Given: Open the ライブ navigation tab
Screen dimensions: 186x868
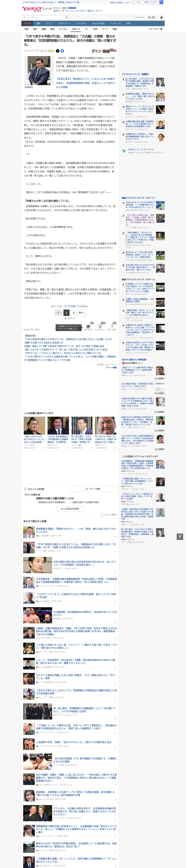Looking at the screenshot, I should click(49, 24).
